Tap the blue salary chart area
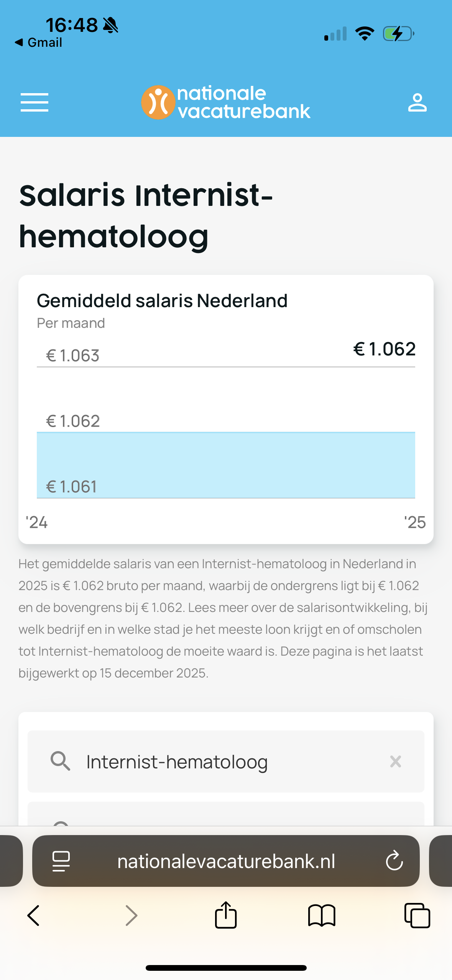Viewport: 452px width, 980px height. 226,465
